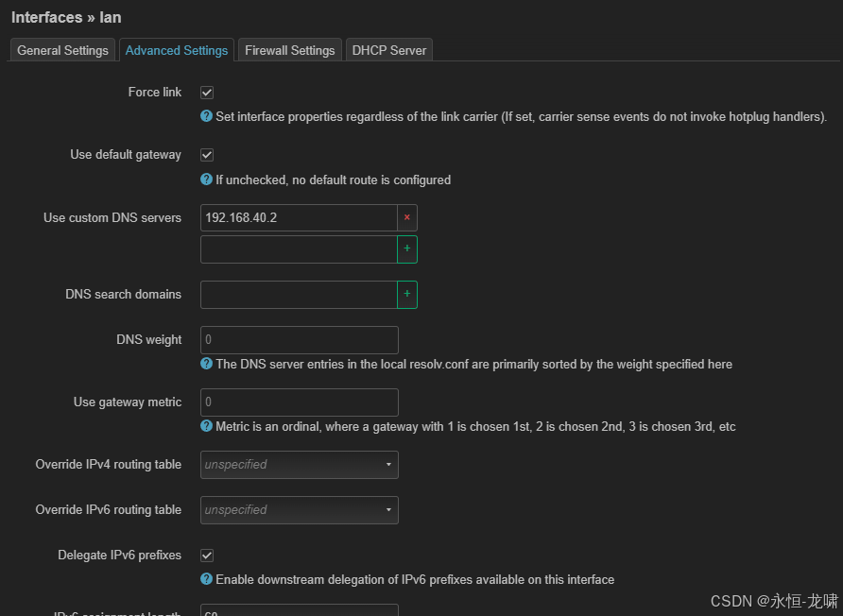843x616 pixels.
Task: Click the Override IPv6 routing table label
Action: click(x=109, y=509)
